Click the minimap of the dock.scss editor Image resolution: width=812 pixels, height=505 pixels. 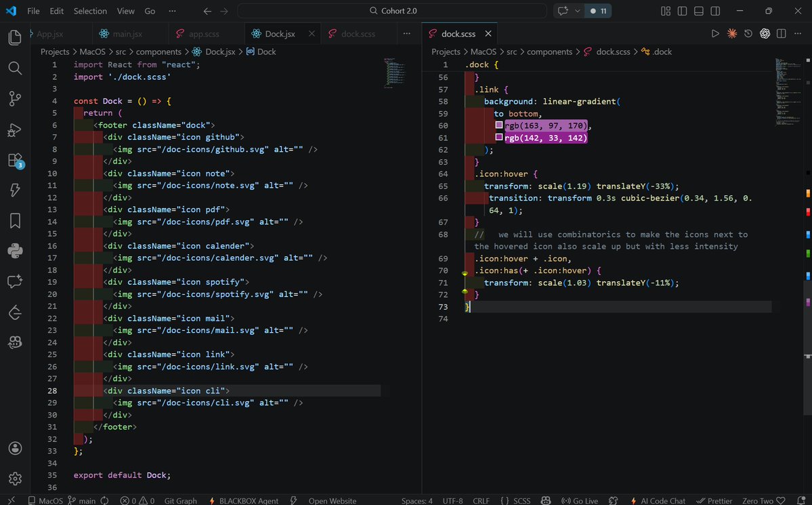(x=788, y=92)
